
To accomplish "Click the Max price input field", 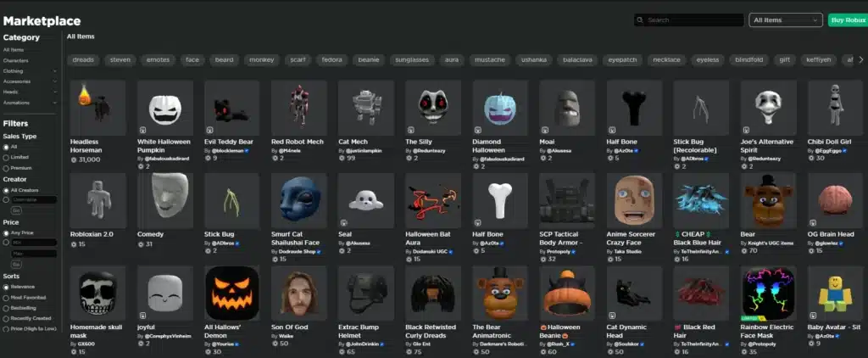I will pos(34,254).
